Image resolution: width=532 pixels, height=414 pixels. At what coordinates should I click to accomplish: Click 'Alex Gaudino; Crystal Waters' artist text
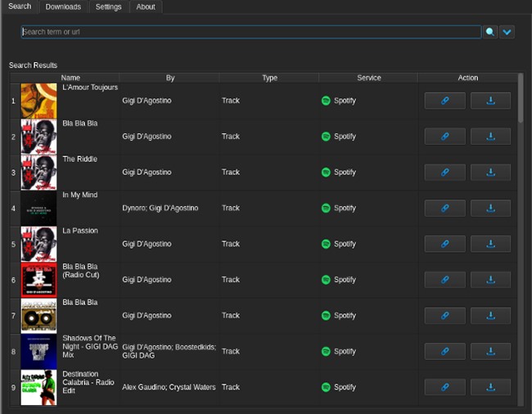coord(169,387)
